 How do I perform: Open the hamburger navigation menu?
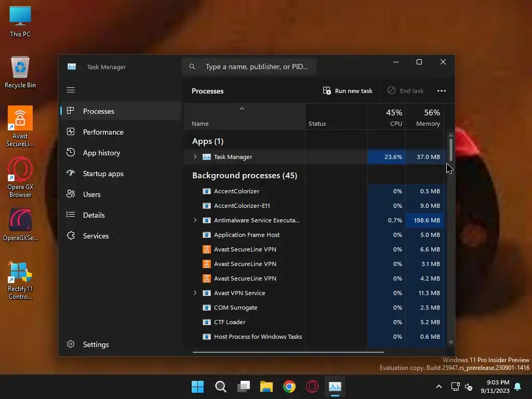tap(71, 90)
